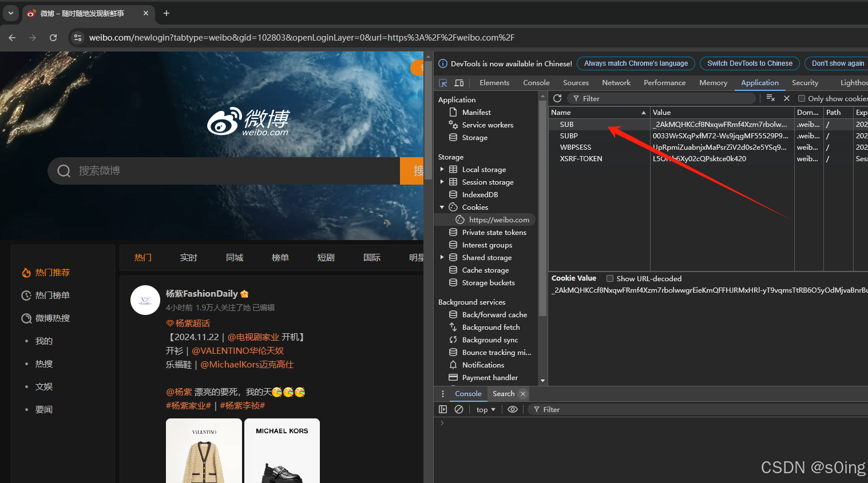
Task: Collapse the Cookies tree node
Action: tap(442, 207)
